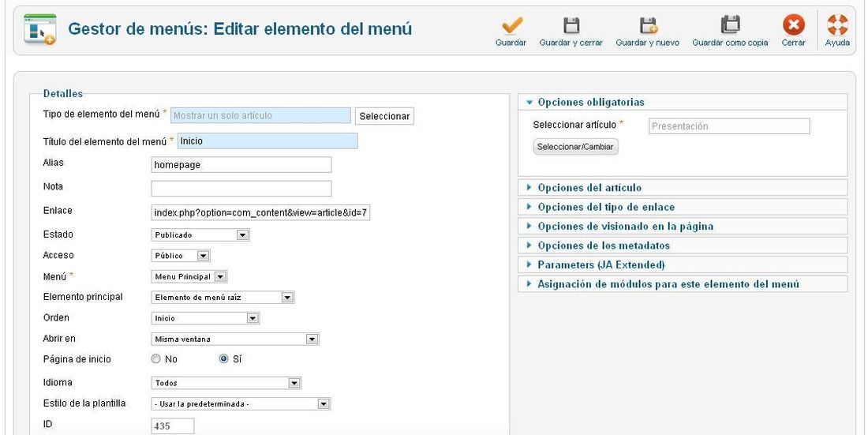Click into the Alias input field

coord(241,164)
